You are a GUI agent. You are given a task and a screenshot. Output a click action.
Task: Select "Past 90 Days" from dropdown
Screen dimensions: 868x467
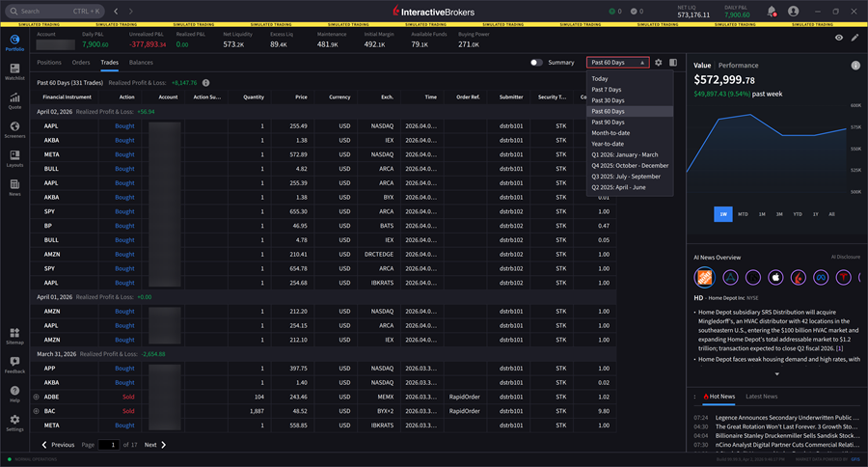tap(608, 122)
